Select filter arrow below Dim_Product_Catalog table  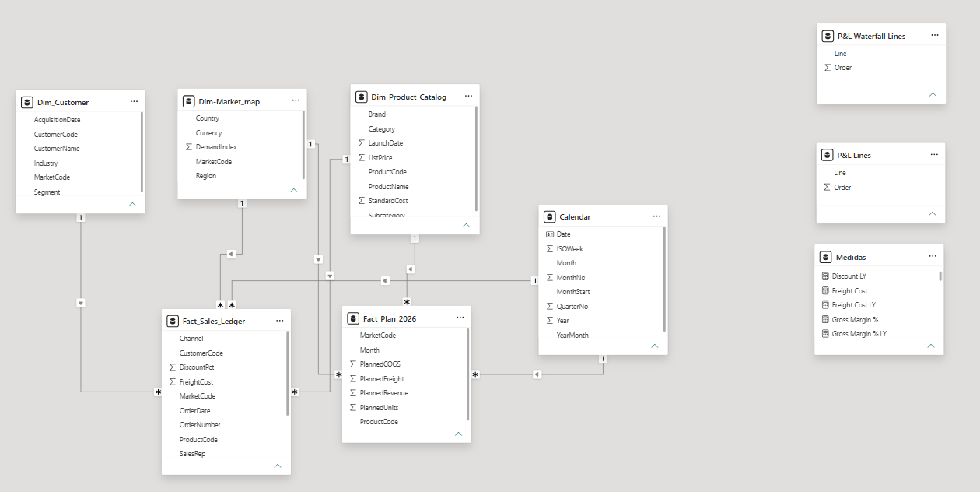(x=411, y=269)
